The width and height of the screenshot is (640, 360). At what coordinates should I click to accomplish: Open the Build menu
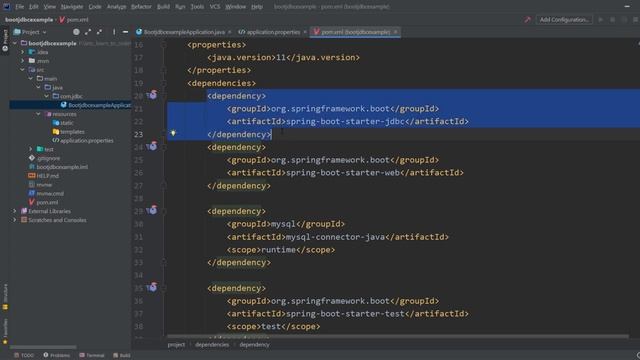pyautogui.click(x=163, y=7)
